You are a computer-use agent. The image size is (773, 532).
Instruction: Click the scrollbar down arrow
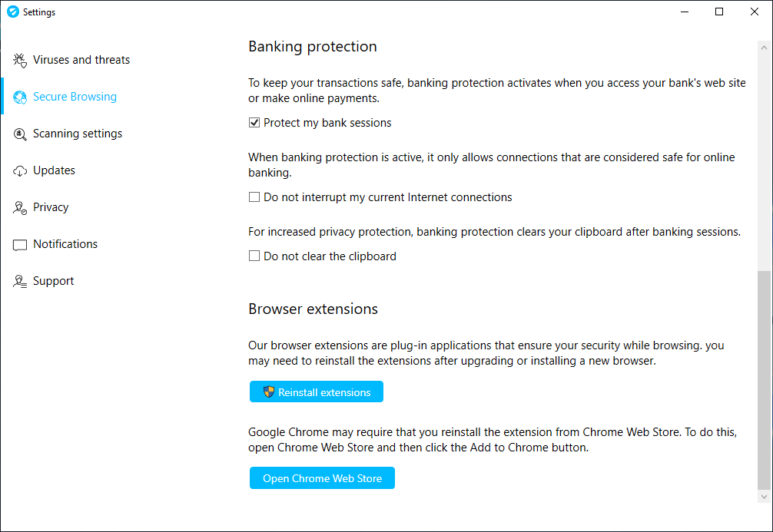pyautogui.click(x=763, y=497)
